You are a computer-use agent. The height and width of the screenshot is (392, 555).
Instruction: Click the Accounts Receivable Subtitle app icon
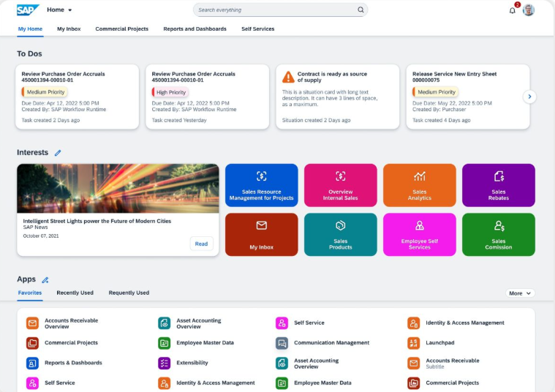413,363
